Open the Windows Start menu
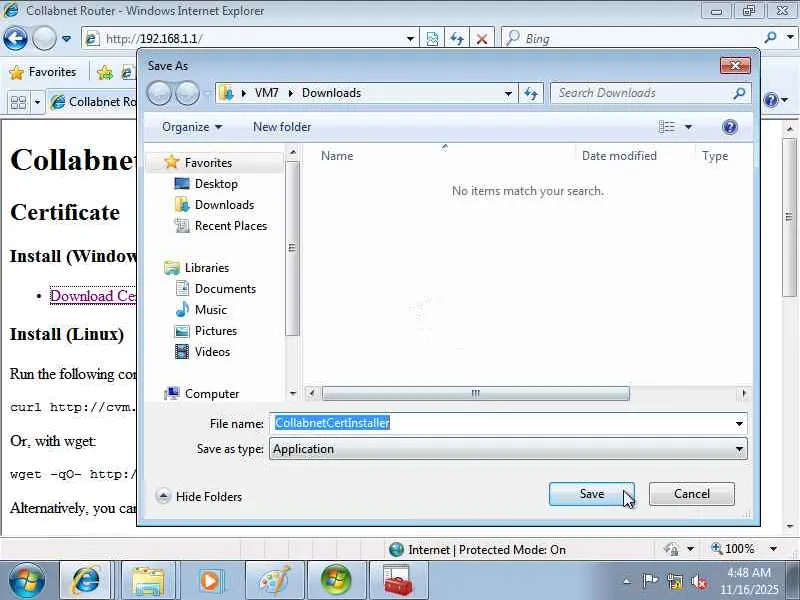This screenshot has width=800, height=600. 27,581
